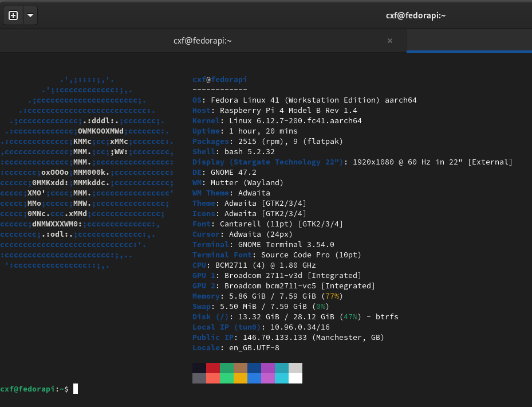Click the cxf@fedorapi header above system info

coord(219,80)
